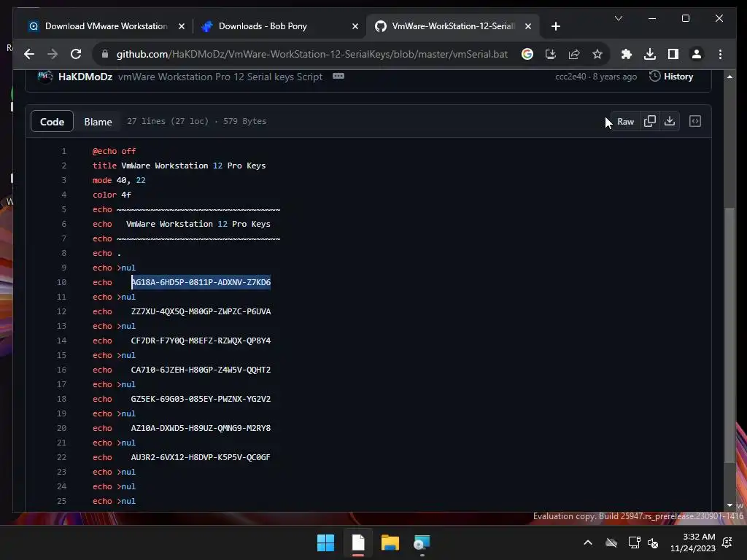Open the taskbar installer disc app
The width and height of the screenshot is (747, 560).
click(422, 542)
